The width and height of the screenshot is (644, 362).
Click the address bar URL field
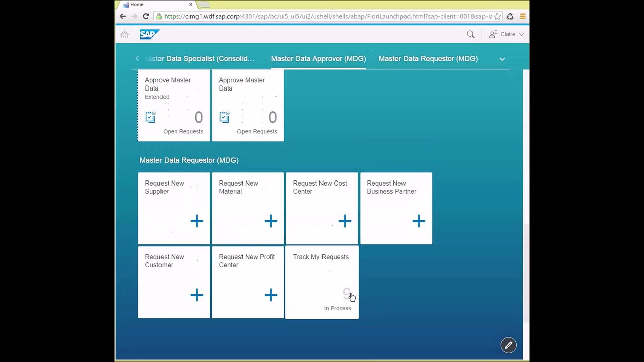[x=328, y=16]
